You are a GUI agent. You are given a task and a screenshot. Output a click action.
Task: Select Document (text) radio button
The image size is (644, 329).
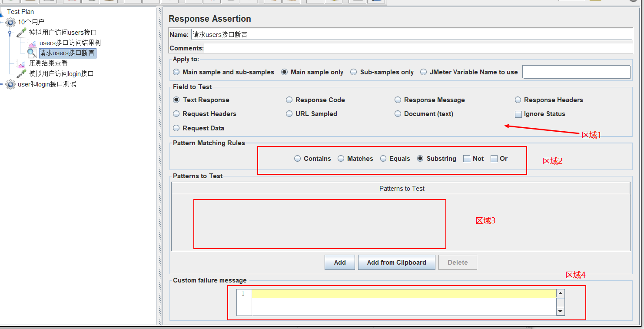pos(398,114)
